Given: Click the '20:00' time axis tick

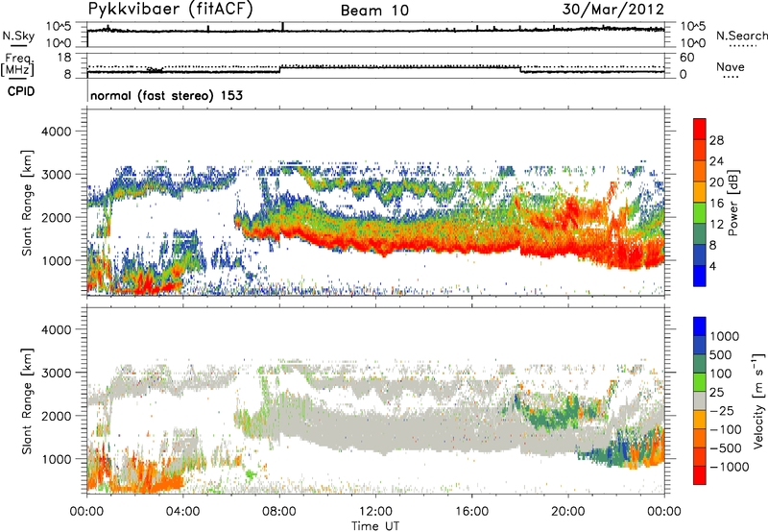Looking at the screenshot, I should coord(568,512).
